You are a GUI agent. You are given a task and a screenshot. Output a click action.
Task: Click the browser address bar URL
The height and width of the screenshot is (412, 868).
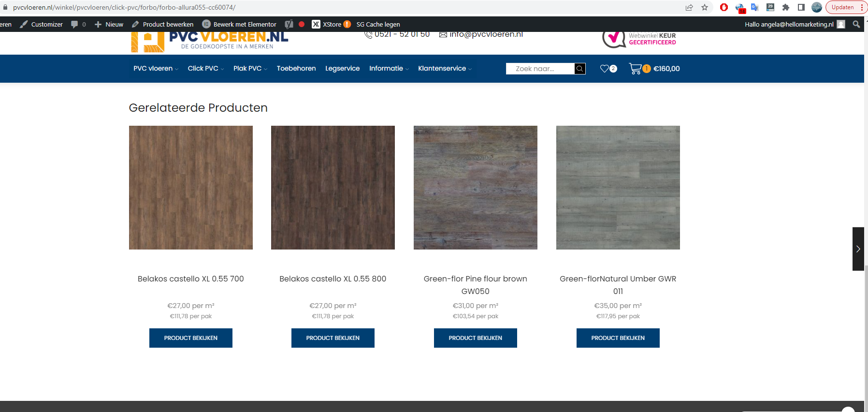[124, 7]
